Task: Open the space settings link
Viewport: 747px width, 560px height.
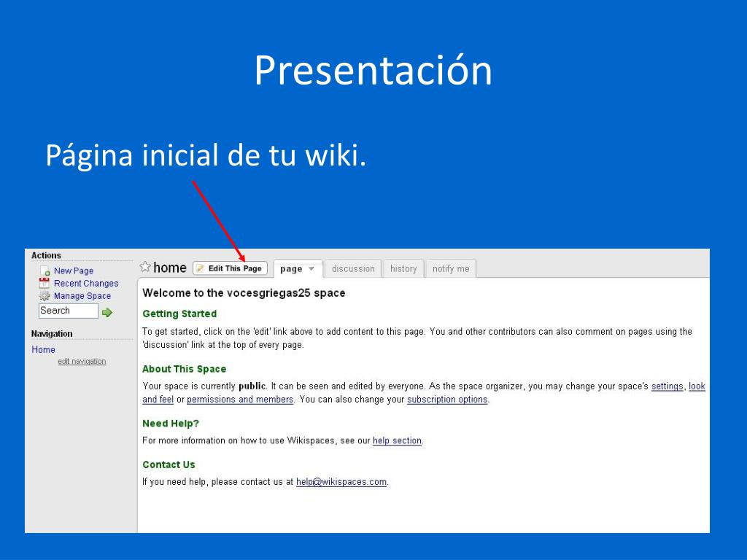Action: [x=667, y=386]
